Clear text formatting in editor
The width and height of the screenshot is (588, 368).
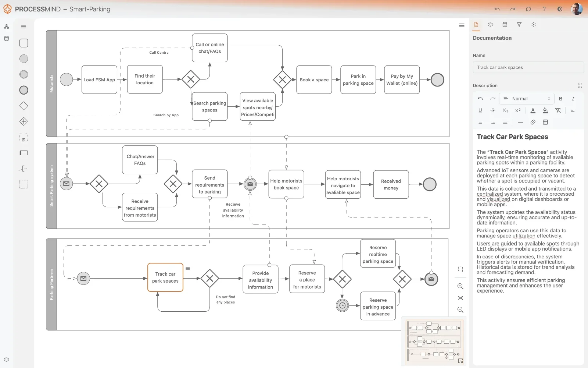tap(558, 110)
